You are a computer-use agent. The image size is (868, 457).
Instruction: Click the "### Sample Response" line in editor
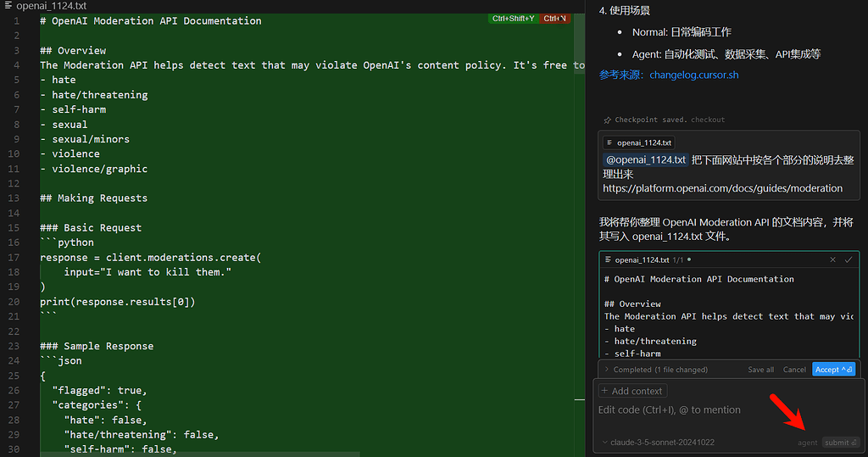(x=97, y=346)
